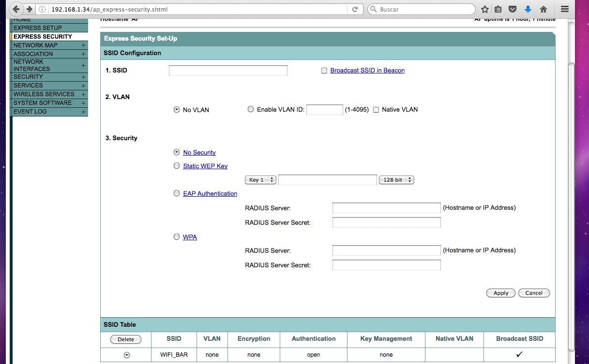Click inside the SSID input field
The height and width of the screenshot is (364, 589).
tap(227, 70)
